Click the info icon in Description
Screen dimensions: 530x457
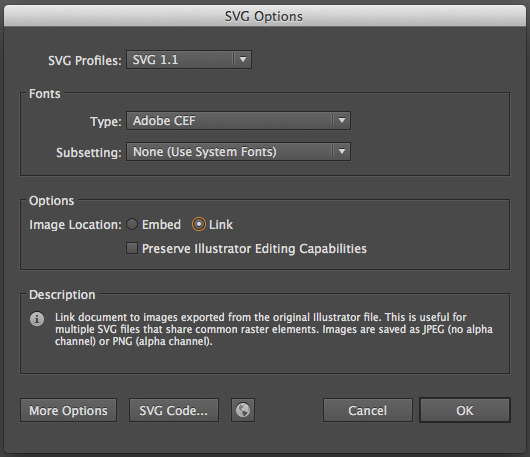[x=37, y=319]
